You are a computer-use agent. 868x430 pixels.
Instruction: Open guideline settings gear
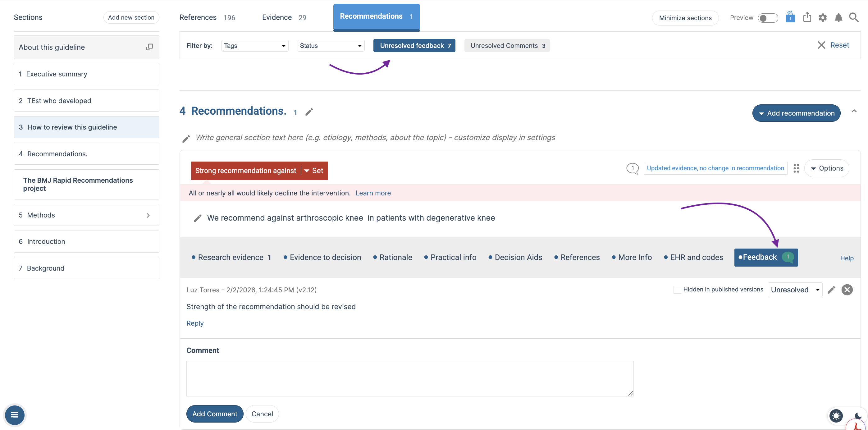(x=823, y=17)
